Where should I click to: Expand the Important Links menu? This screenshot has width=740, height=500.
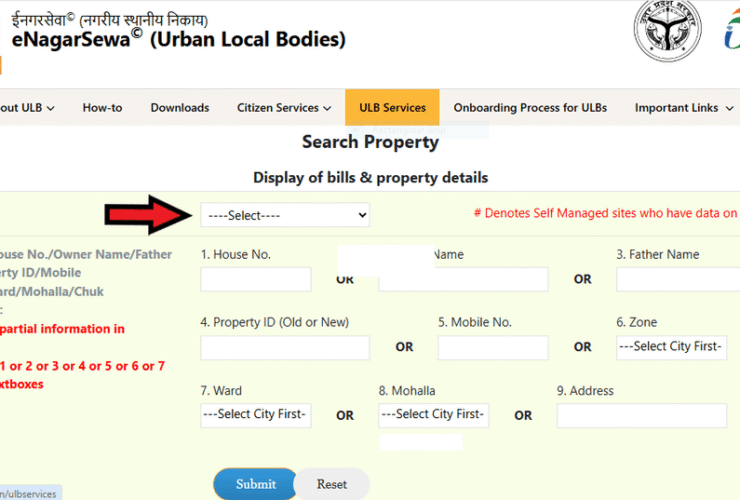pyautogui.click(x=684, y=108)
